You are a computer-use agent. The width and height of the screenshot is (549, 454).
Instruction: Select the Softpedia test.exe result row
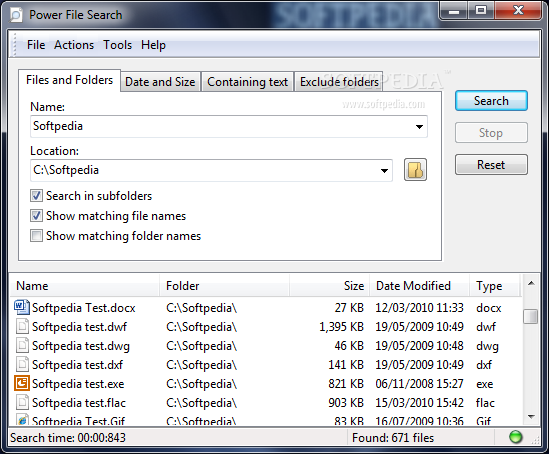coord(266,384)
